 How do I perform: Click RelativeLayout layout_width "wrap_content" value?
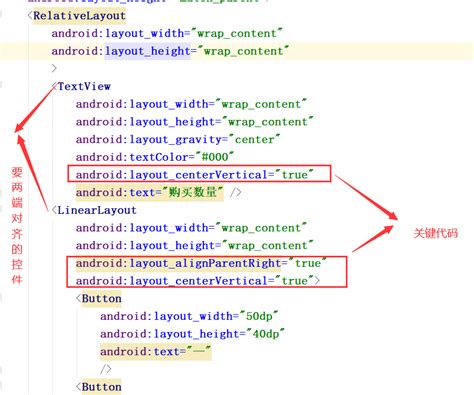[x=240, y=33]
